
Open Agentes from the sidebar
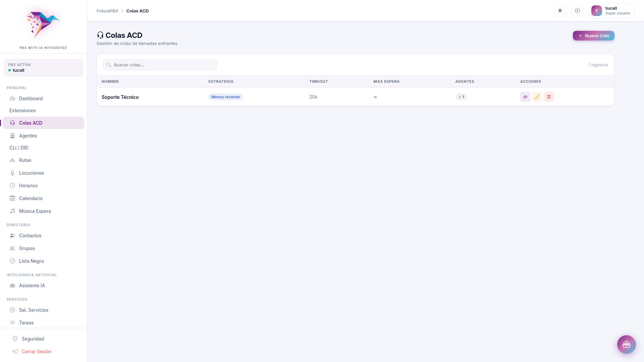[x=28, y=136]
